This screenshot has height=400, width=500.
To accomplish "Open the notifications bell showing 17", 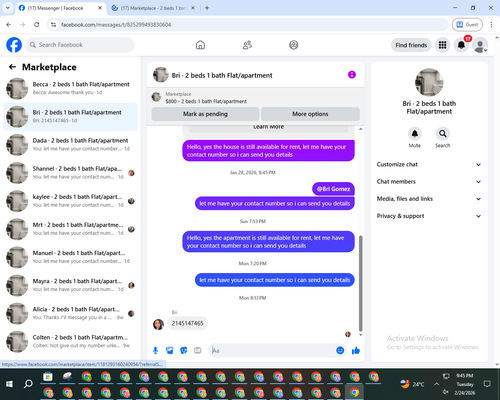I will pos(461,45).
